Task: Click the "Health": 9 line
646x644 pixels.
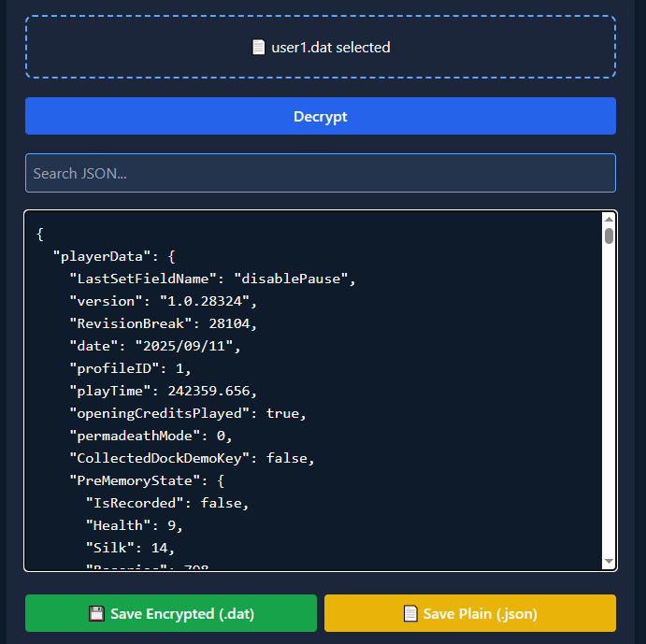Action: coord(135,525)
